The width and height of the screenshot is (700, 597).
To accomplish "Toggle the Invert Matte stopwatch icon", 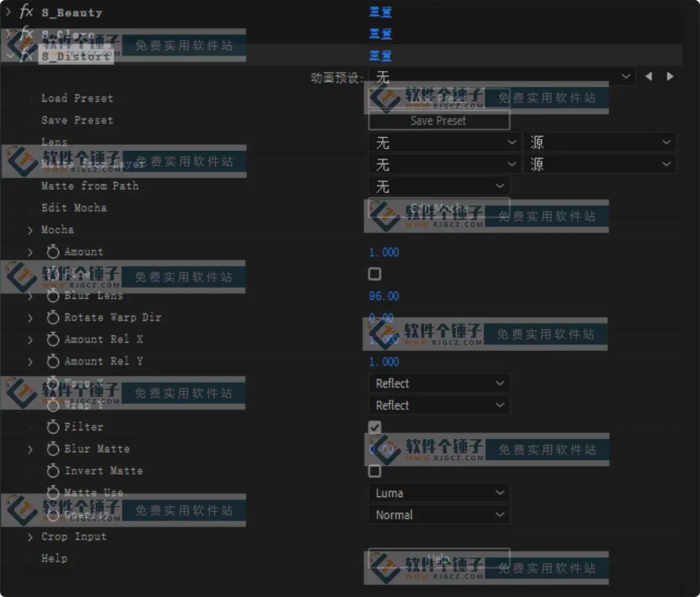I will [x=53, y=471].
